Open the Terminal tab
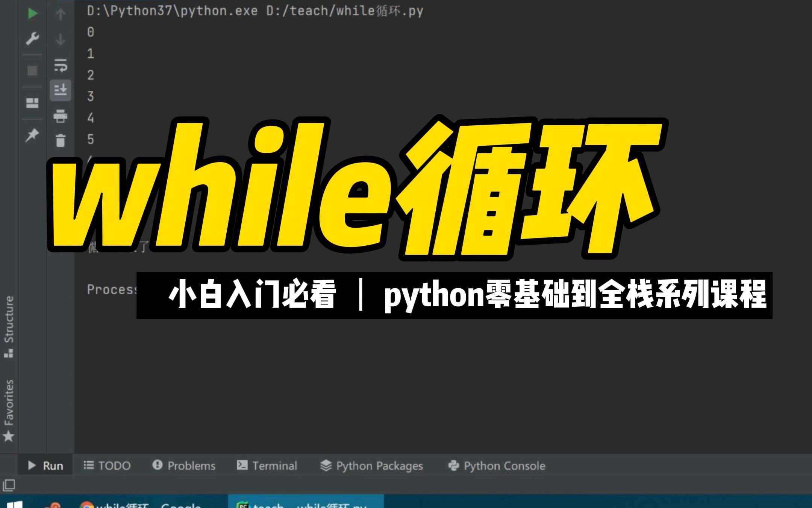The width and height of the screenshot is (812, 508). 267,465
